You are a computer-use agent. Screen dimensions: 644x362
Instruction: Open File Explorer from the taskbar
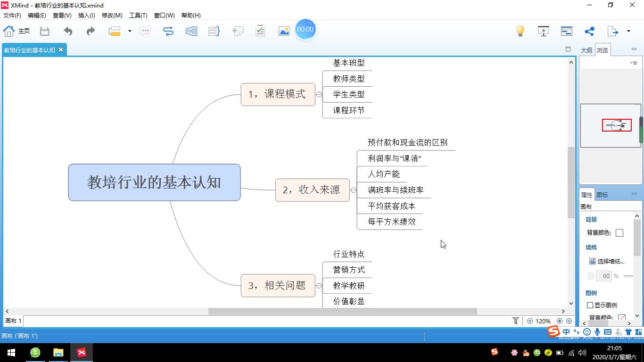coord(58,353)
